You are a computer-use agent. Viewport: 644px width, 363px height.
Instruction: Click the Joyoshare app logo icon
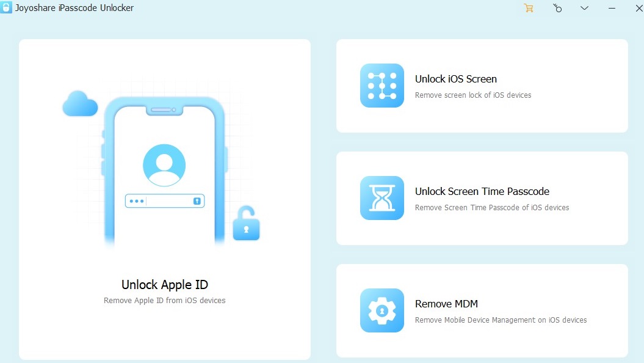click(x=5, y=7)
